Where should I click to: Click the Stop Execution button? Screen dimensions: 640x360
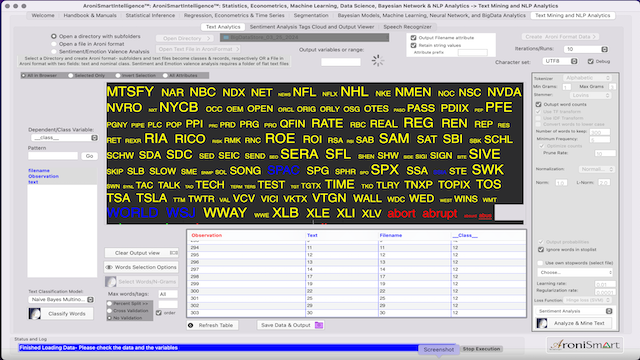click(481, 349)
